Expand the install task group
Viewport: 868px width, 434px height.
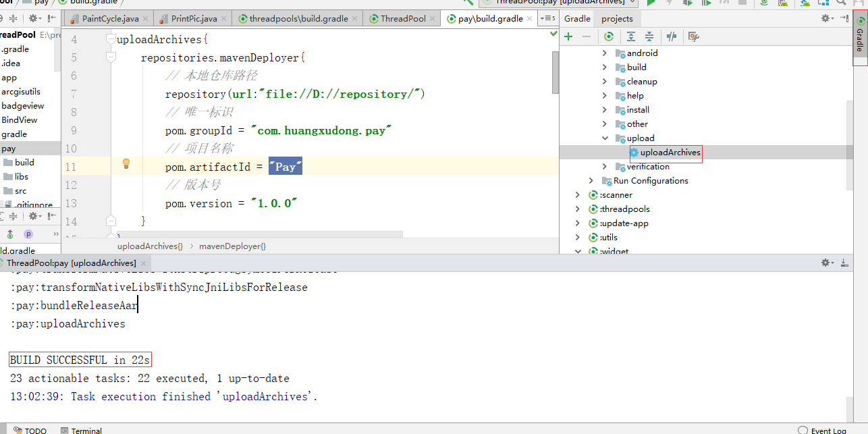click(605, 109)
